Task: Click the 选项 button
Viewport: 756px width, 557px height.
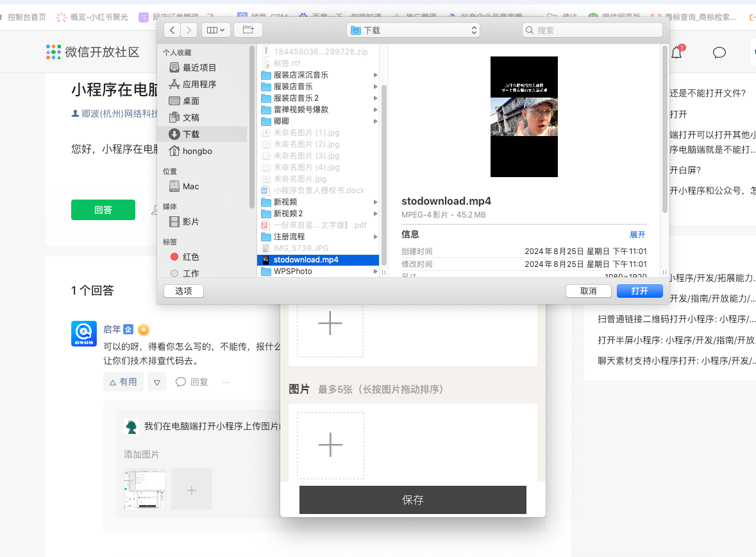Action: pos(183,291)
